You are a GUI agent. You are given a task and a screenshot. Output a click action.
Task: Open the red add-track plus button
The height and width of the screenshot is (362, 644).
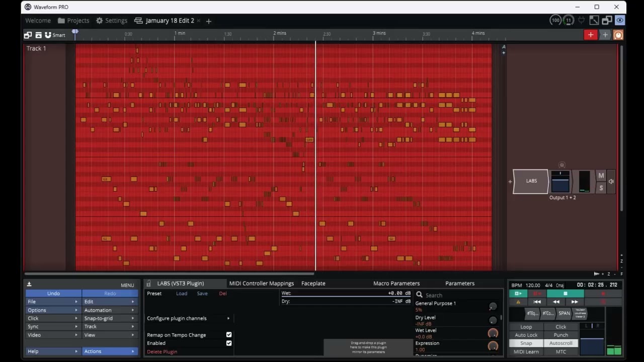(x=591, y=35)
